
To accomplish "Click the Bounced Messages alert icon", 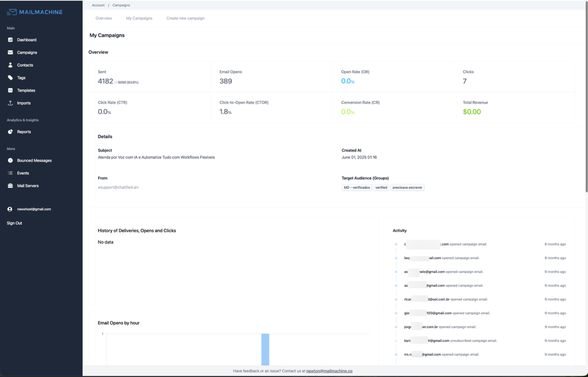I will pyautogui.click(x=10, y=160).
